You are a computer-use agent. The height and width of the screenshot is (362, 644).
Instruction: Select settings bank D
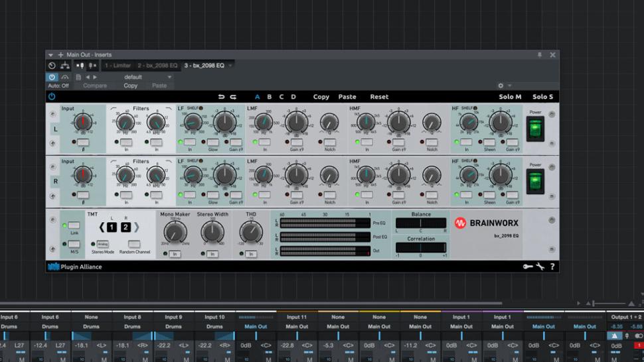(x=293, y=97)
